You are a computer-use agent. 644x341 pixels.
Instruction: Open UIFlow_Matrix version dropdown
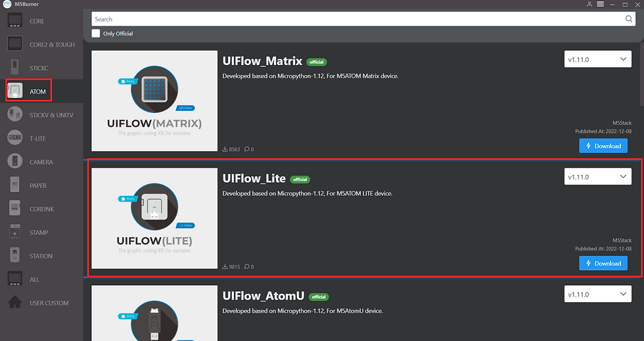pyautogui.click(x=597, y=59)
